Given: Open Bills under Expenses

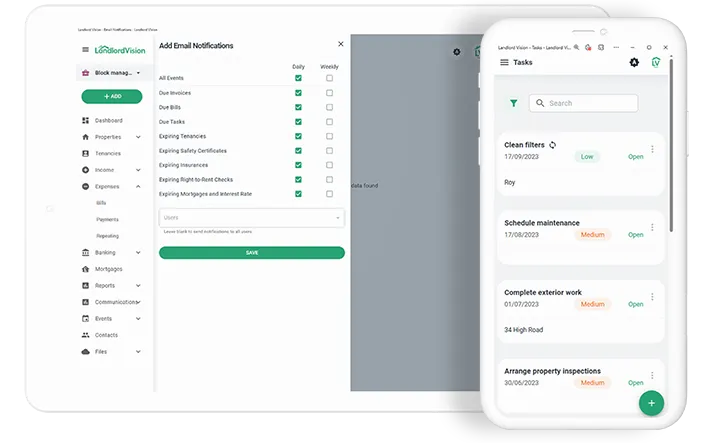Looking at the screenshot, I should point(101,203).
